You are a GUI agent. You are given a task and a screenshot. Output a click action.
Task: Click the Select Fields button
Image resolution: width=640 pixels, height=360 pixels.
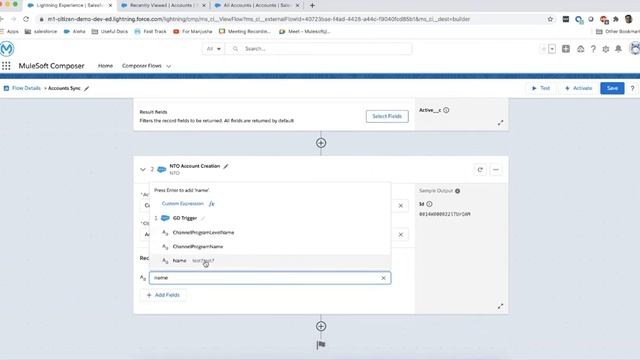(387, 116)
